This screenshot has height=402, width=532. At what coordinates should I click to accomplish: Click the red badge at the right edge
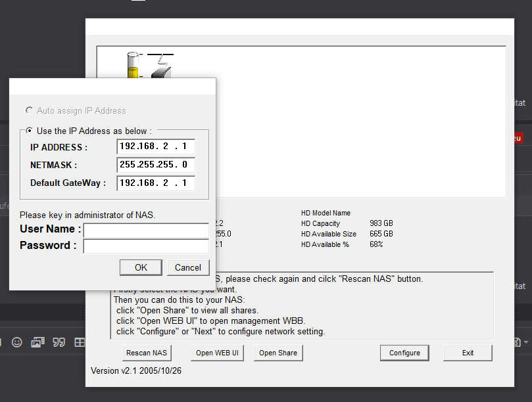coord(518,138)
